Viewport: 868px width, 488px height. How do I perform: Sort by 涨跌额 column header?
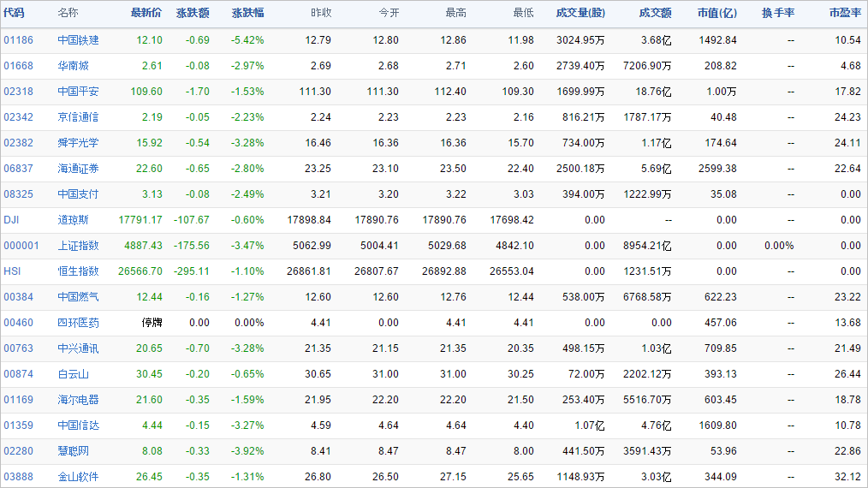point(193,13)
